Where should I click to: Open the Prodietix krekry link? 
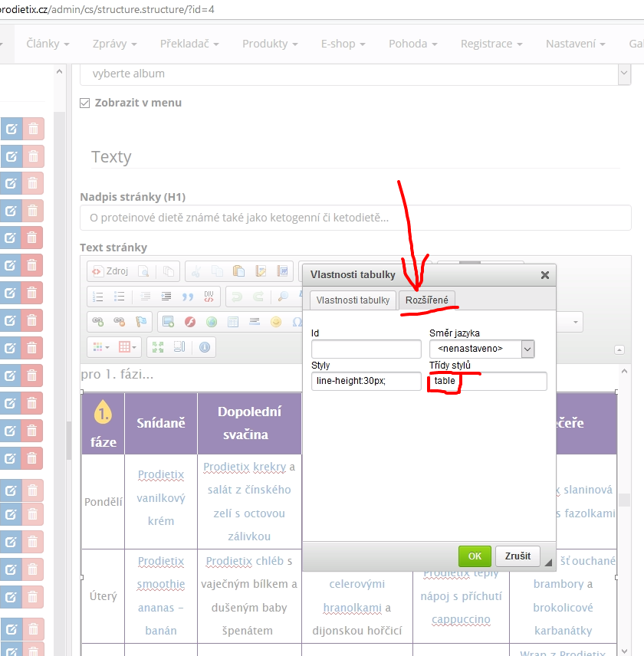click(245, 467)
